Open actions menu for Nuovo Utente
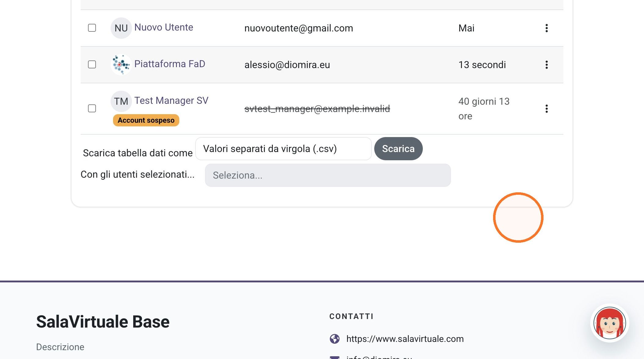This screenshot has height=359, width=644. pyautogui.click(x=547, y=28)
